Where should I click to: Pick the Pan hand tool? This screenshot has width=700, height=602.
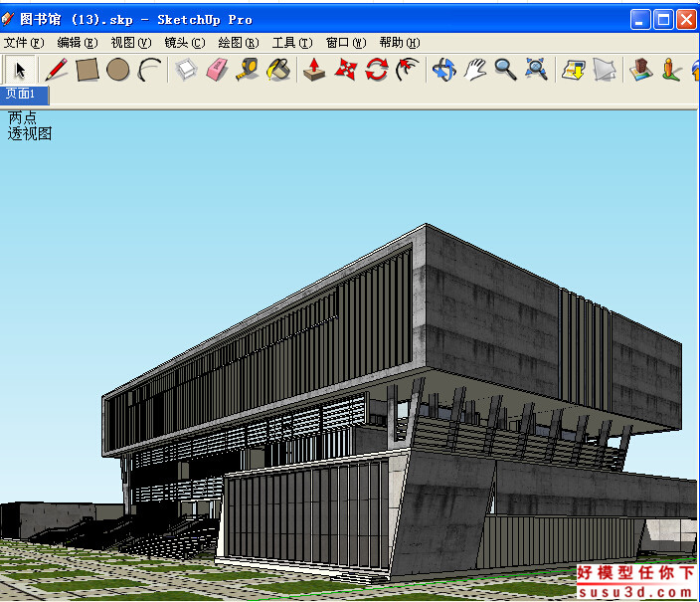475,70
